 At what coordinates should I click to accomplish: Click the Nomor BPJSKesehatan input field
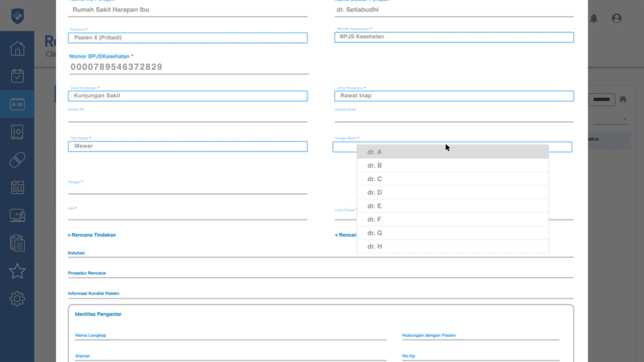[x=189, y=67]
